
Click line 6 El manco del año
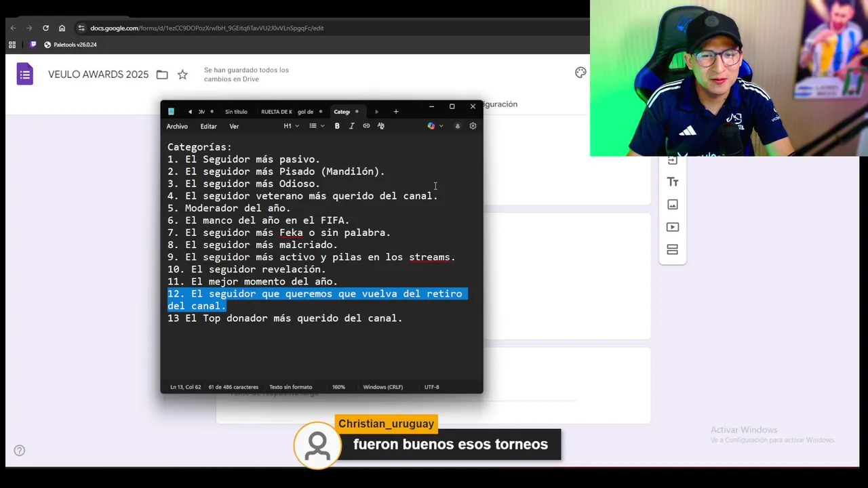(258, 220)
